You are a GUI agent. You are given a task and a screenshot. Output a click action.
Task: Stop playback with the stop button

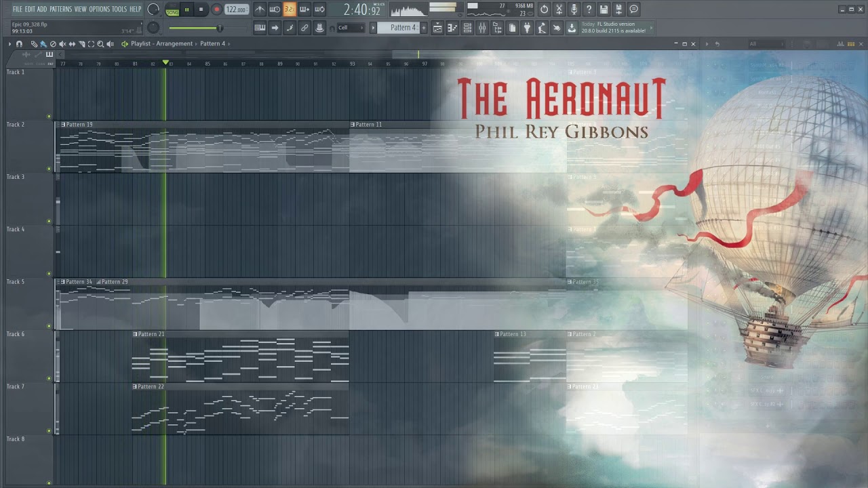click(x=201, y=9)
